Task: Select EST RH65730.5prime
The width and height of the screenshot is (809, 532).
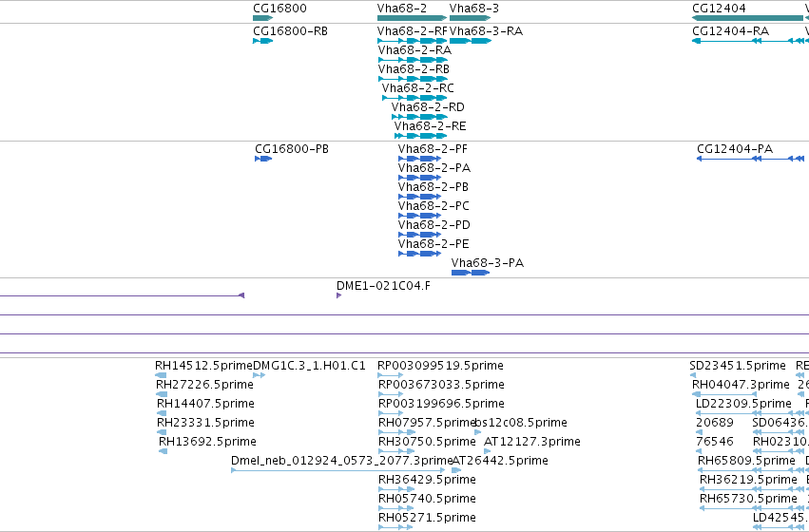Action: pyautogui.click(x=748, y=499)
